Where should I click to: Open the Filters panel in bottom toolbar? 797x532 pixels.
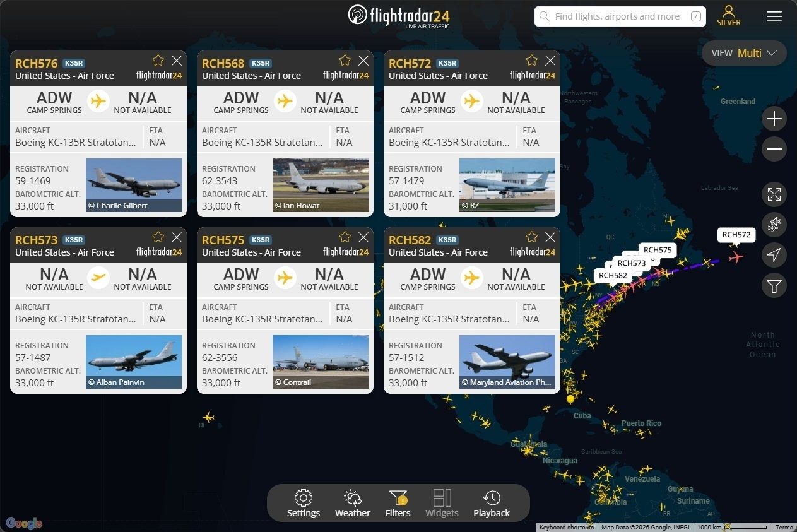(x=398, y=504)
